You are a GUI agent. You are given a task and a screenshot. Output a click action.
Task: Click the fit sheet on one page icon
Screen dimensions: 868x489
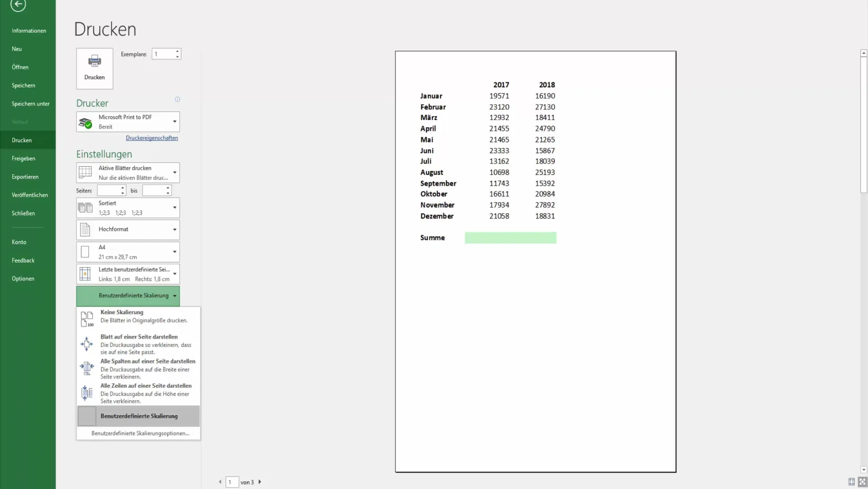pyautogui.click(x=87, y=344)
